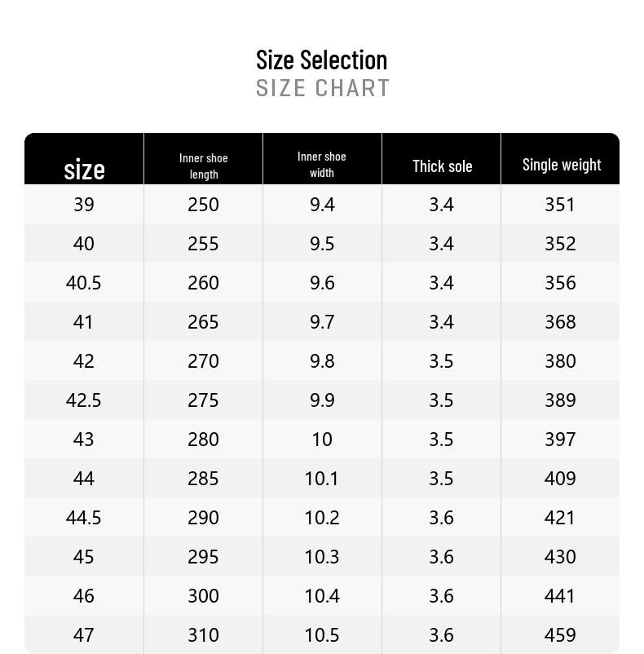Click inner length value 300

tap(203, 596)
